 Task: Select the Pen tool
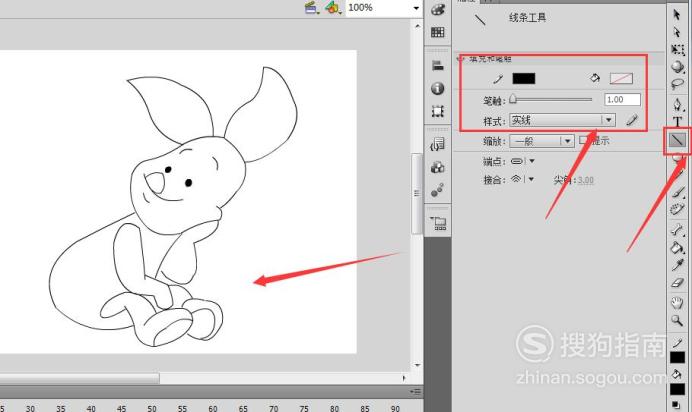pos(677,105)
